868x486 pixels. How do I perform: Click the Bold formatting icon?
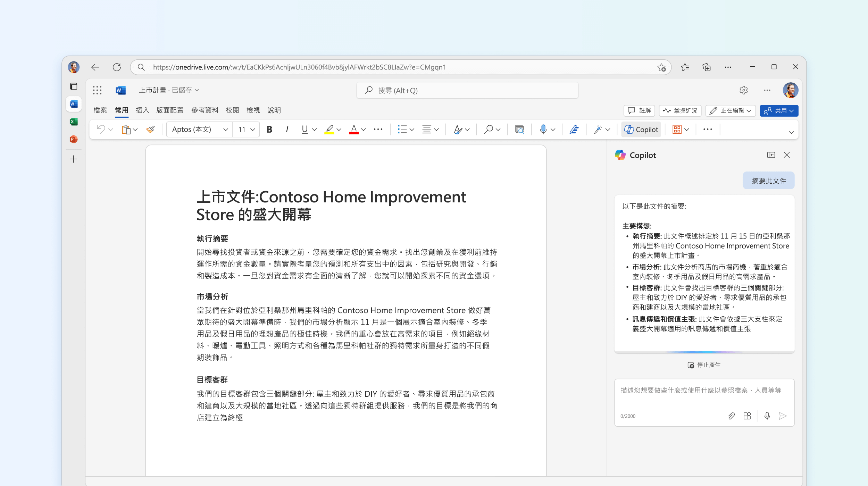pos(269,130)
